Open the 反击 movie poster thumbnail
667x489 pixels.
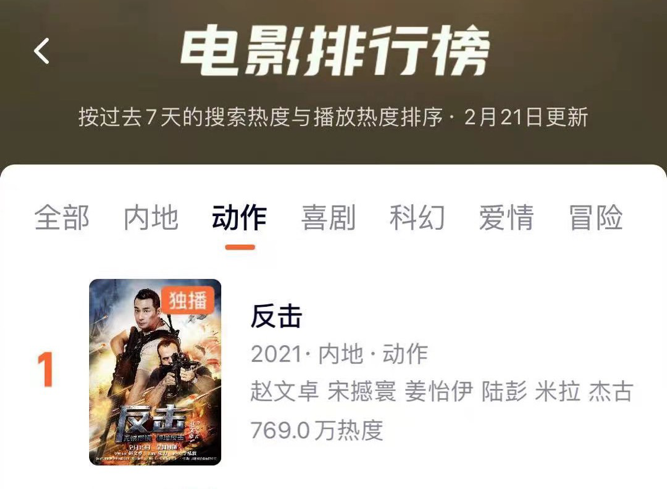pyautogui.click(x=155, y=372)
